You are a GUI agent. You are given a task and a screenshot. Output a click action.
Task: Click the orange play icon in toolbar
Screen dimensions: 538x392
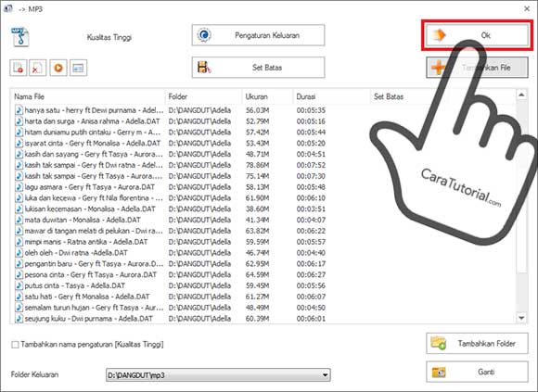58,68
